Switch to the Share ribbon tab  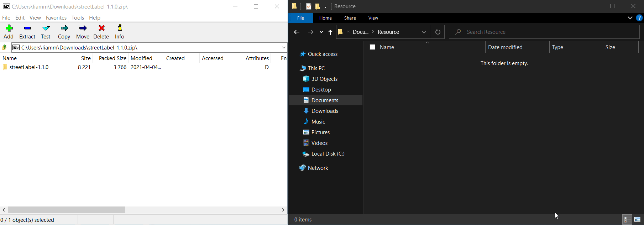pos(350,18)
